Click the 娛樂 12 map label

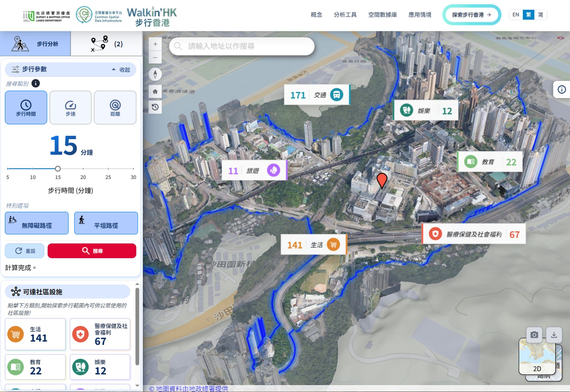[x=426, y=110]
